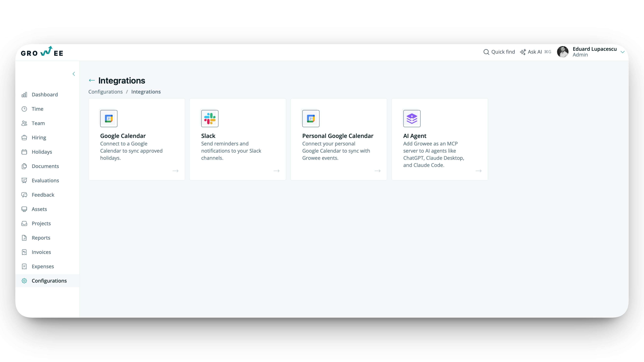Open the Projects menu item
The width and height of the screenshot is (644, 362).
[x=47, y=223]
